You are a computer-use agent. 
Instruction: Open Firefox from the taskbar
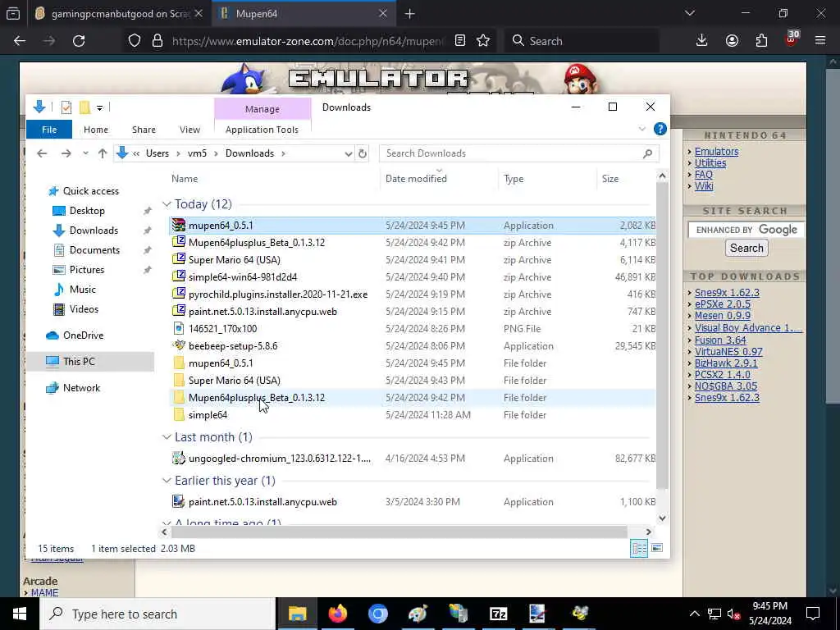pos(337,614)
